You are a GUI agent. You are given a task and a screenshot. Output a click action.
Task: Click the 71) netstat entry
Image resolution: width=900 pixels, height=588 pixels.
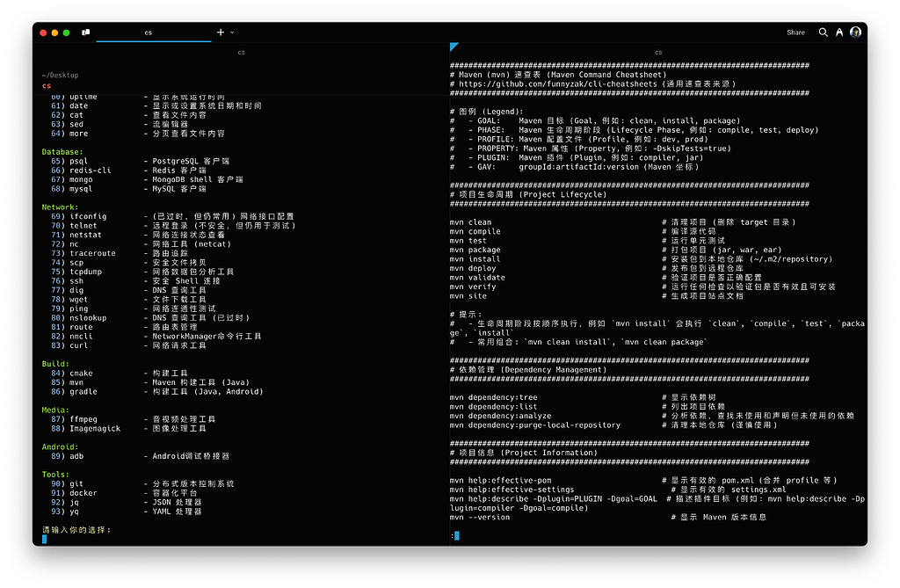138,235
